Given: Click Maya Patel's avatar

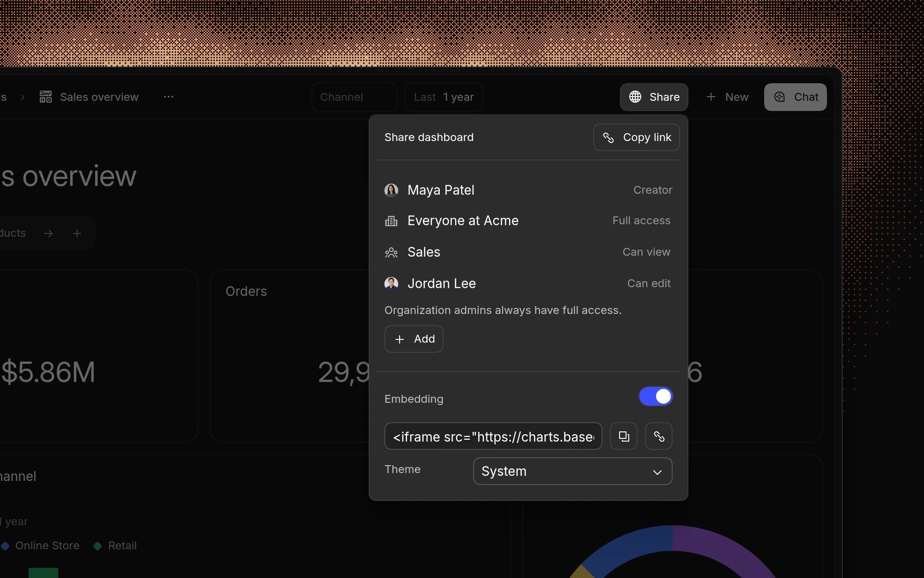Looking at the screenshot, I should (391, 190).
